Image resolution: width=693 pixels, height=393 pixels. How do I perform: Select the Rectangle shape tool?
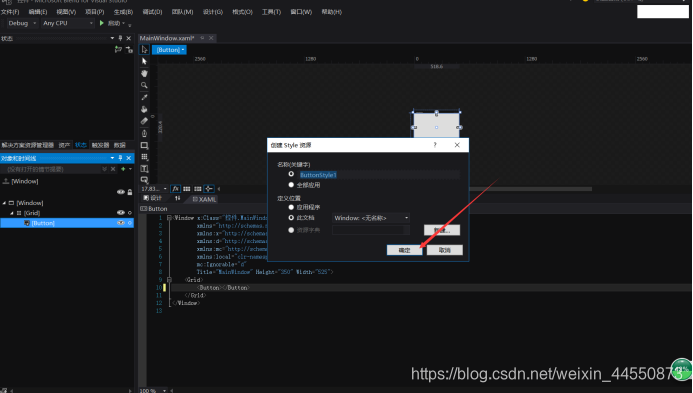[x=144, y=145]
